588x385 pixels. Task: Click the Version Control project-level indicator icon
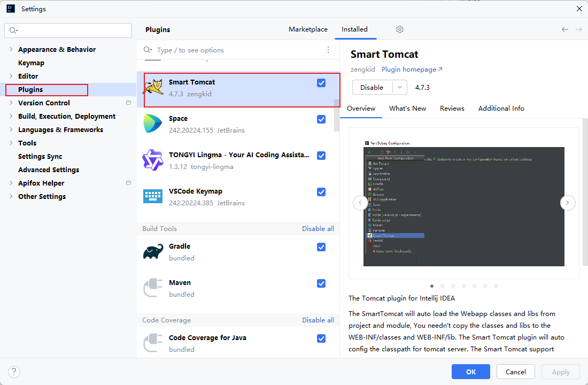coord(129,103)
